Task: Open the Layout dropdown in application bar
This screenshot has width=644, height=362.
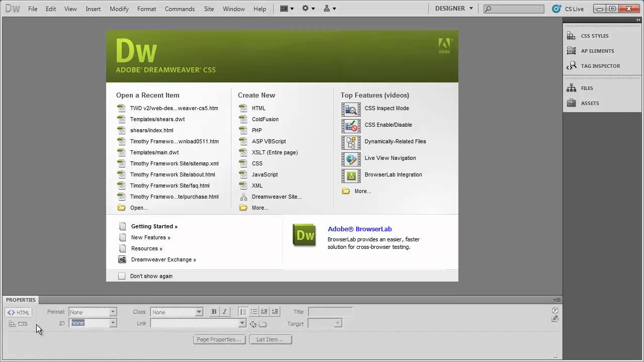Action: pyautogui.click(x=287, y=9)
